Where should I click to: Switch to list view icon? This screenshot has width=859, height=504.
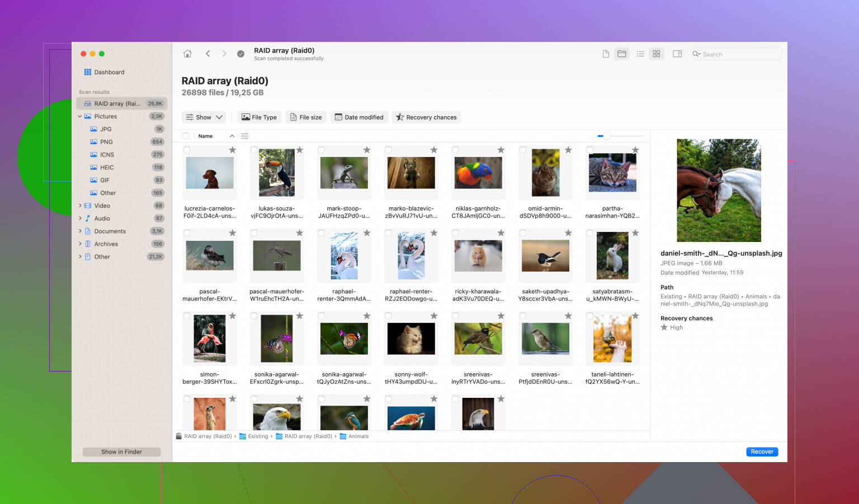tap(640, 54)
